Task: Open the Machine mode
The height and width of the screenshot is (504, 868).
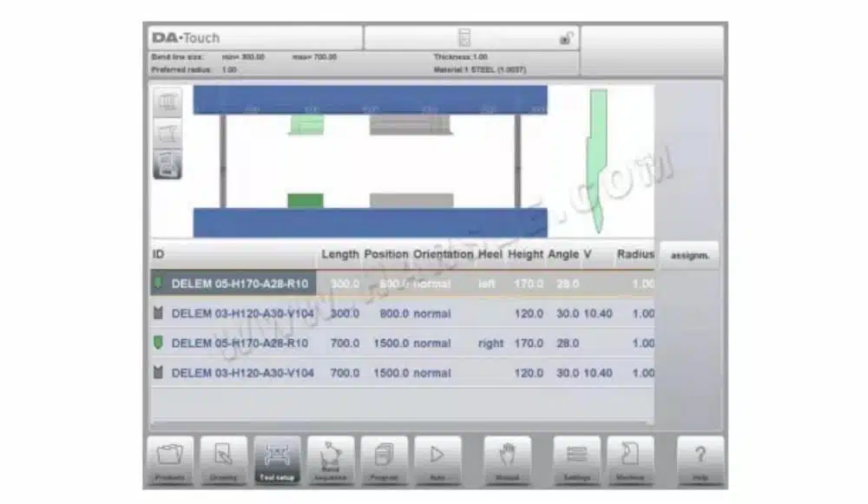Action: pos(630,461)
